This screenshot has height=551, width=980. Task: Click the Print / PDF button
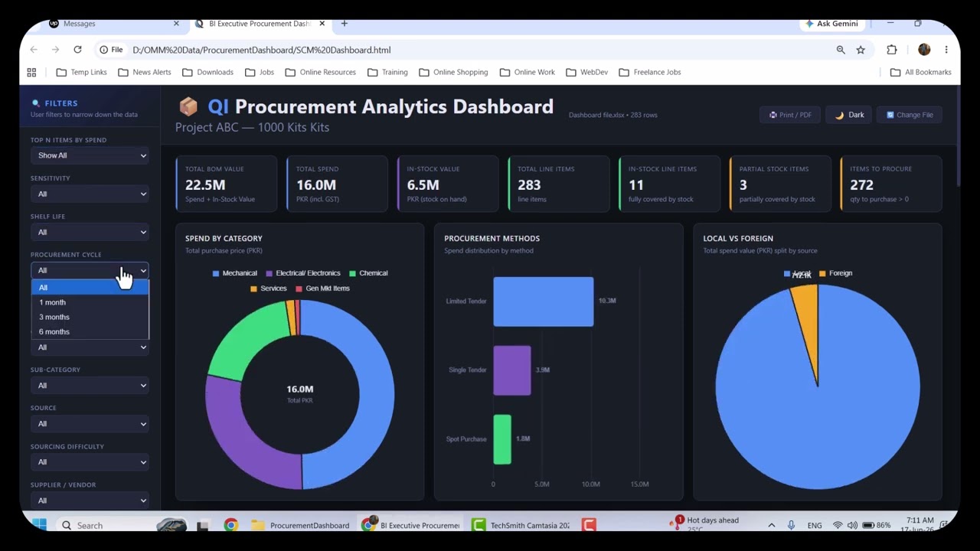(790, 115)
